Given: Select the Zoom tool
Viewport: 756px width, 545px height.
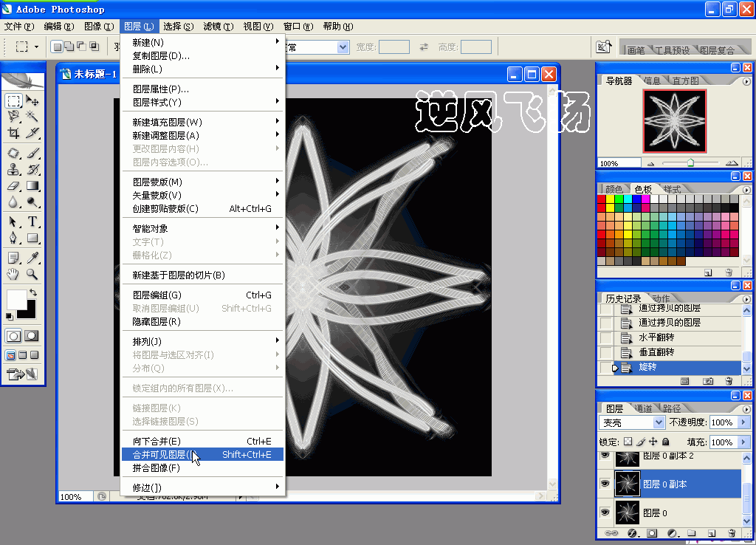Looking at the screenshot, I should pyautogui.click(x=32, y=275).
